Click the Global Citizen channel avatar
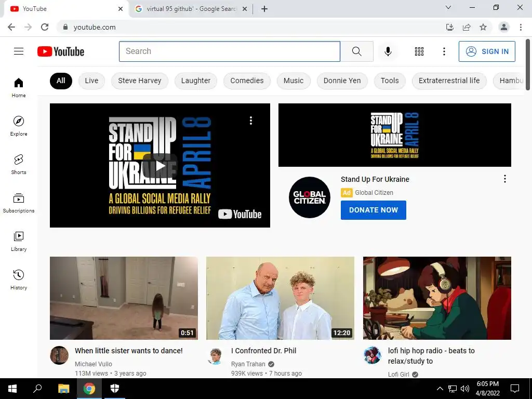This screenshot has height=399, width=532. [x=310, y=197]
